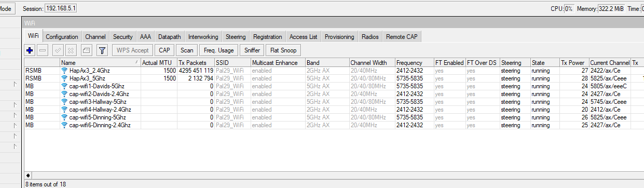This screenshot has width=644, height=188.
Task: Click the CPU 0% field
Action: [569, 8]
